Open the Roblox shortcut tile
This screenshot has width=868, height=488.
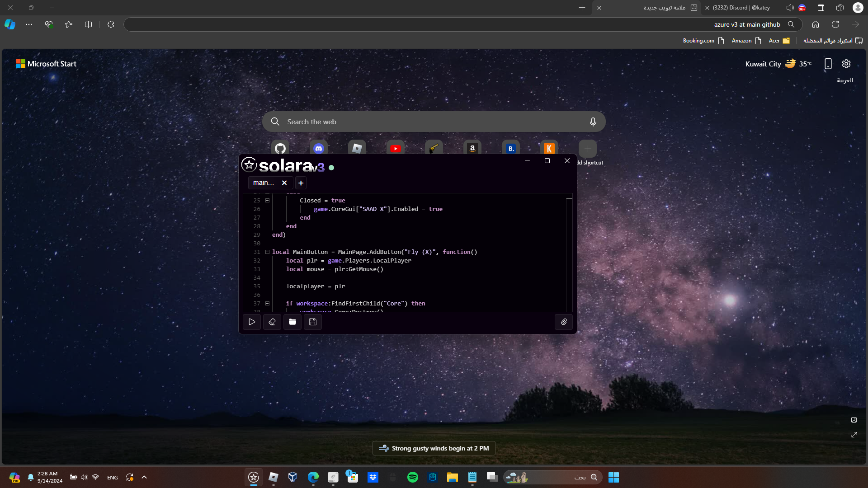357,148
